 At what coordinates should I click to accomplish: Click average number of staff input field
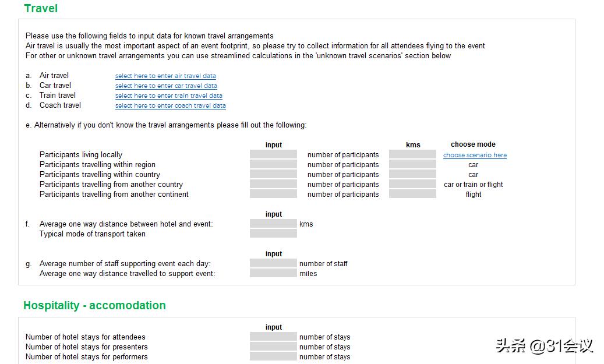273,263
